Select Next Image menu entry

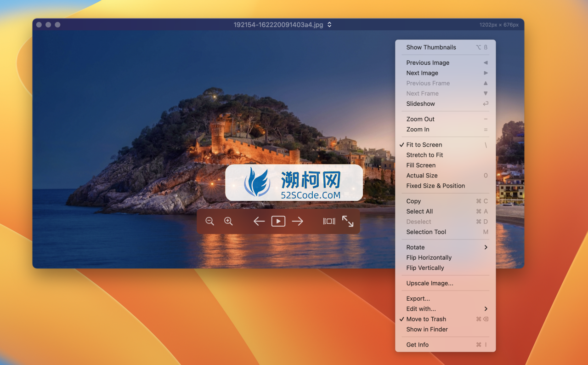tap(446, 73)
